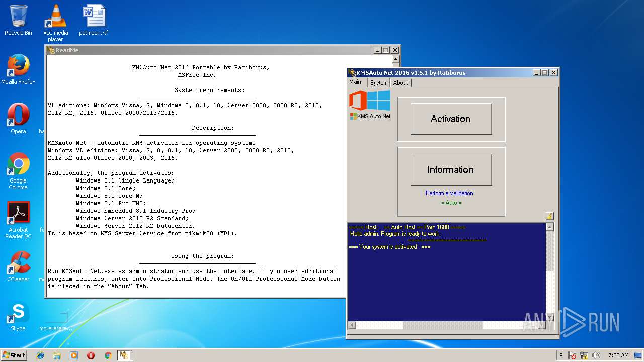Open the petmean.rtf desktop file
The width and height of the screenshot is (644, 362).
(94, 21)
